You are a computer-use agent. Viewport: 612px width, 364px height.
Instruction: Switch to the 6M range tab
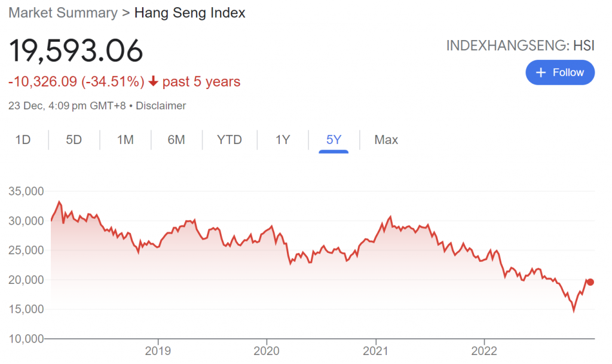[x=176, y=140]
